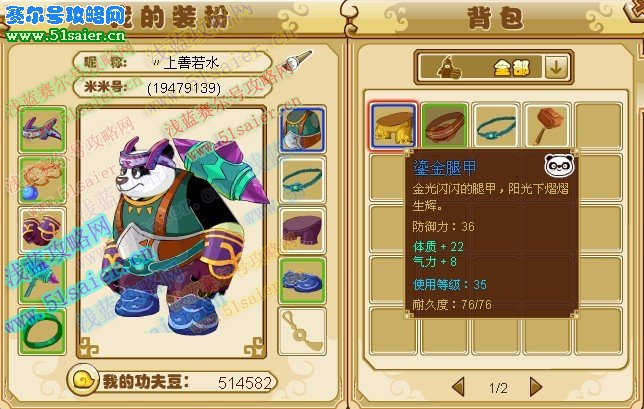The height and width of the screenshot is (409, 644).
Task: Click the empty pendant accessory slot
Action: pos(302,331)
